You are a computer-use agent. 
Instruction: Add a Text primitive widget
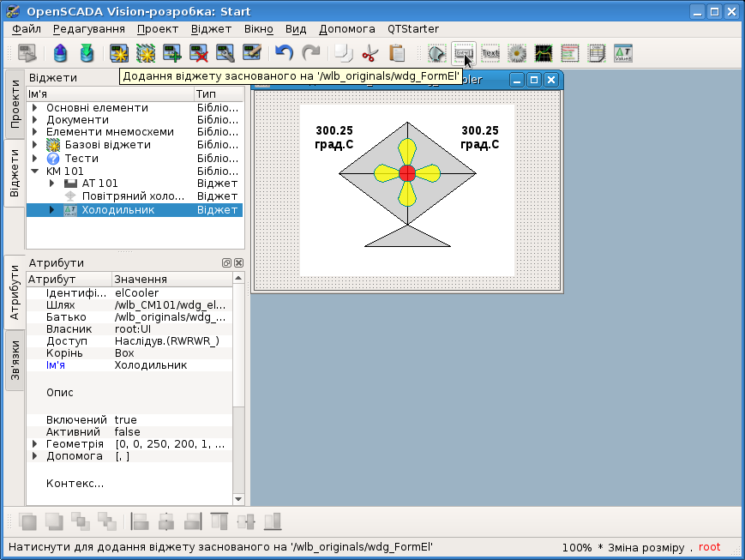click(490, 53)
